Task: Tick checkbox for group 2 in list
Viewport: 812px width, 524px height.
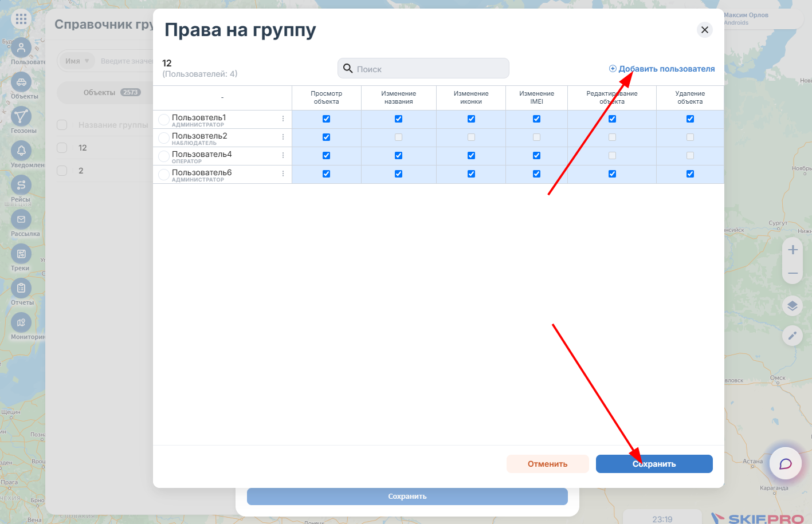Action: tap(62, 171)
